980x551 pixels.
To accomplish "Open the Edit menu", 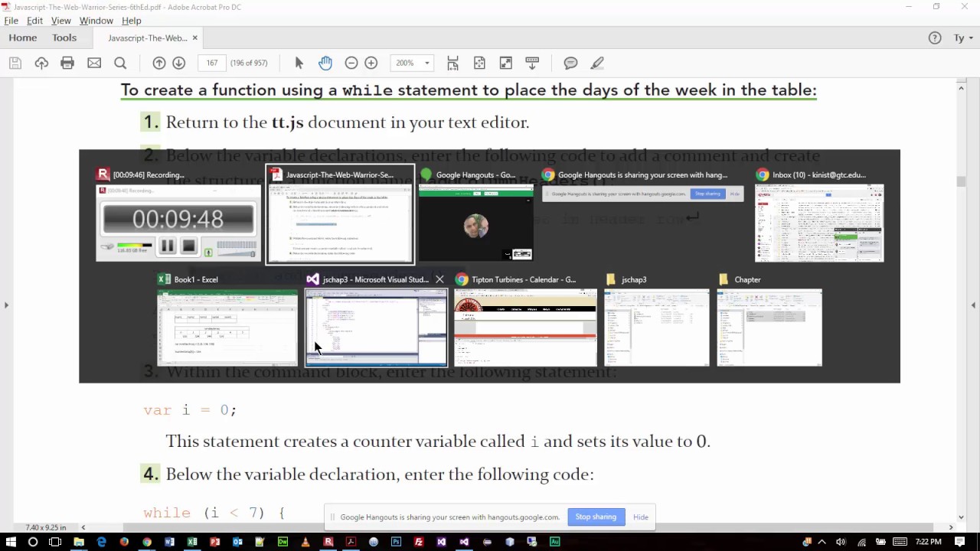I will (x=34, y=21).
